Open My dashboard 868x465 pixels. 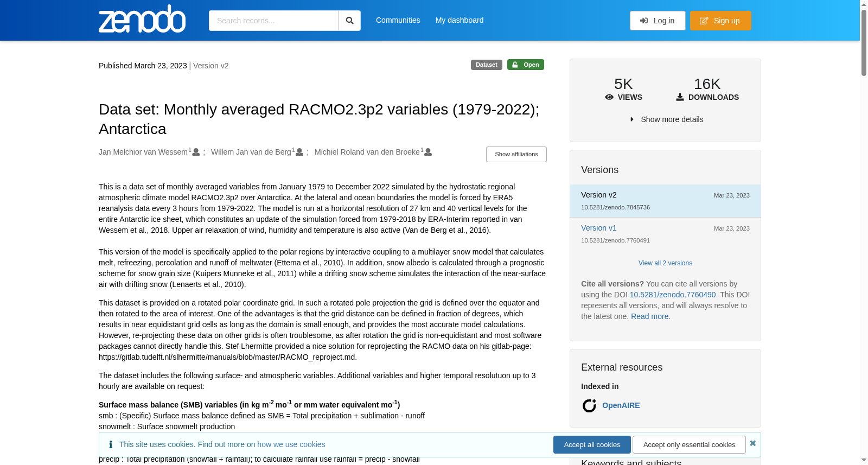459,20
